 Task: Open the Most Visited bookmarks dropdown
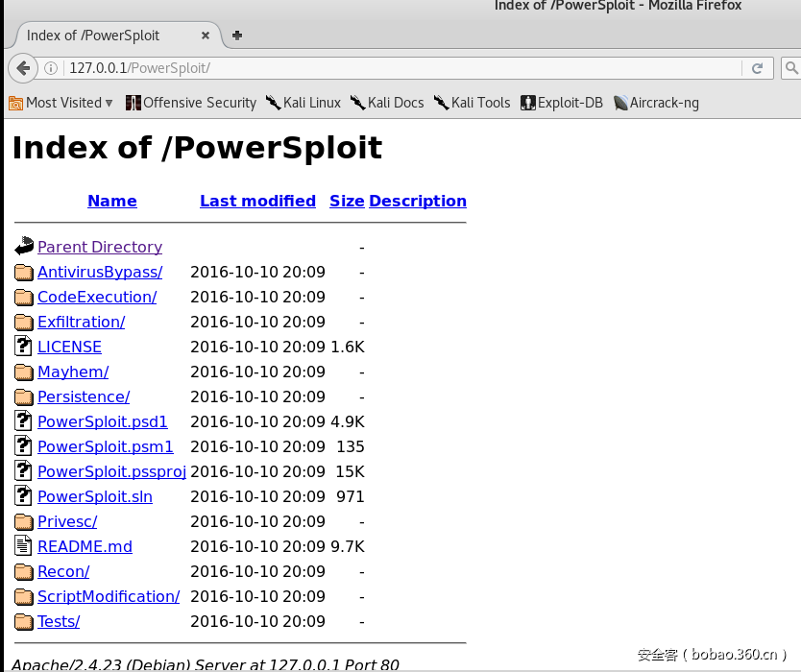61,103
